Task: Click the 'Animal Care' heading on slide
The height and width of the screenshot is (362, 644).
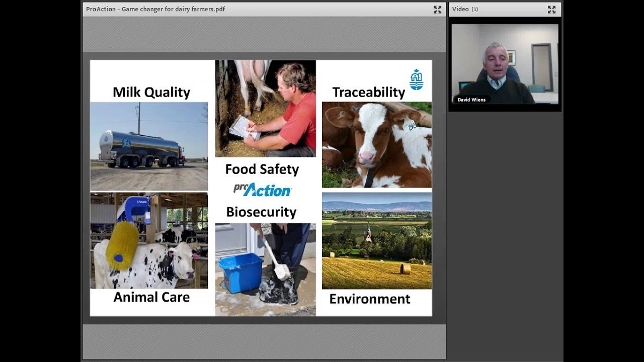Action: tap(151, 297)
